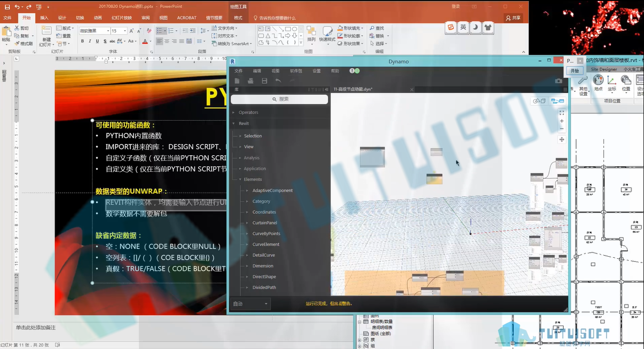This screenshot has width=644, height=349.
Task: Switch to graph view navigation mode
Action: point(557,101)
